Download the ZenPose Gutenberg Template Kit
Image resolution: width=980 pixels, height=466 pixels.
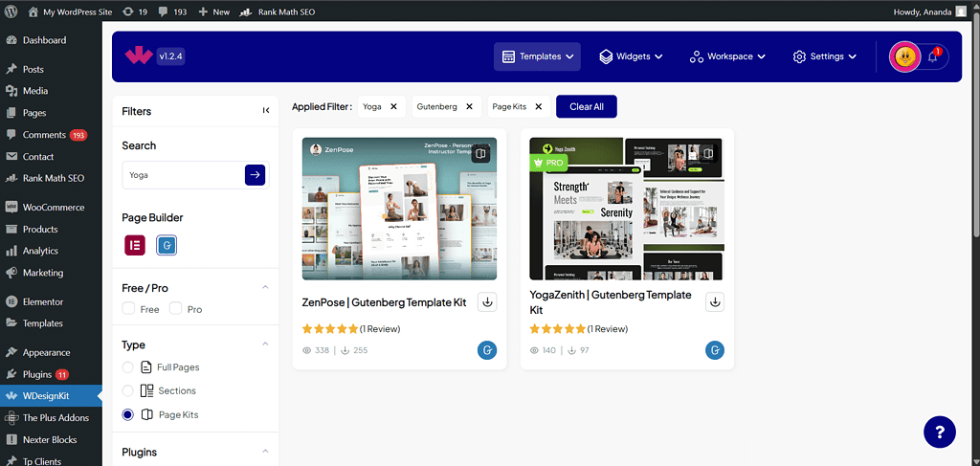(x=487, y=302)
